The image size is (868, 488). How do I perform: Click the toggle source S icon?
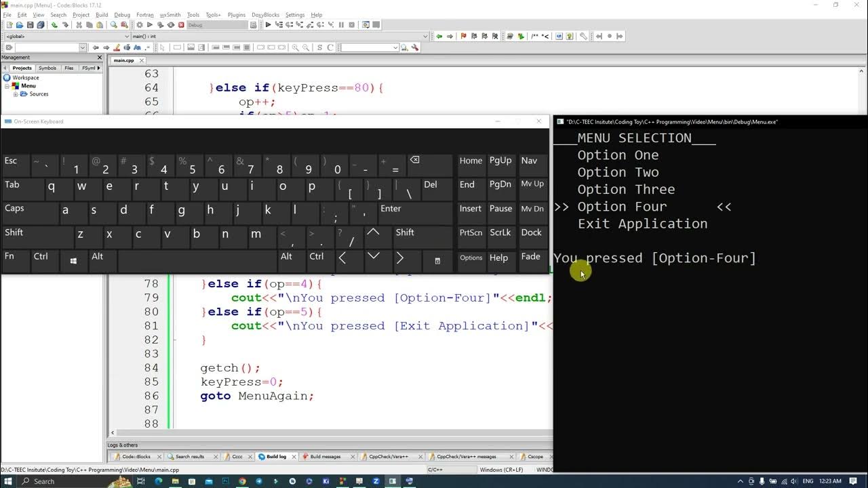(319, 47)
